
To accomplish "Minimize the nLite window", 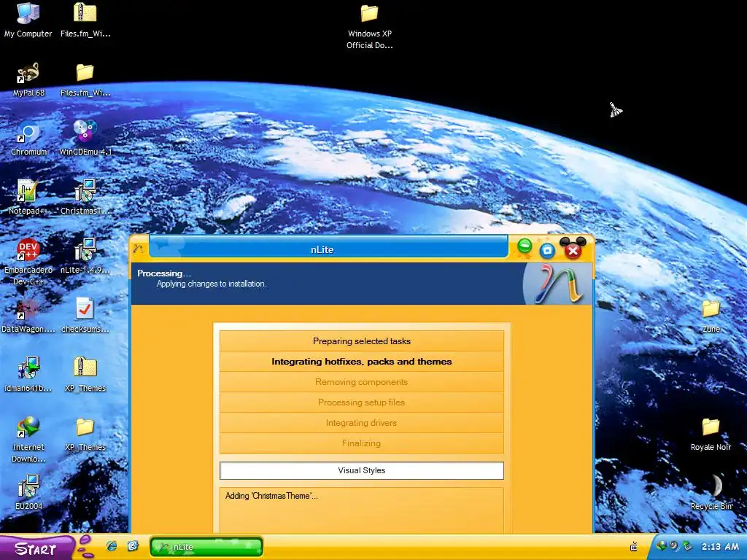I will (x=525, y=246).
